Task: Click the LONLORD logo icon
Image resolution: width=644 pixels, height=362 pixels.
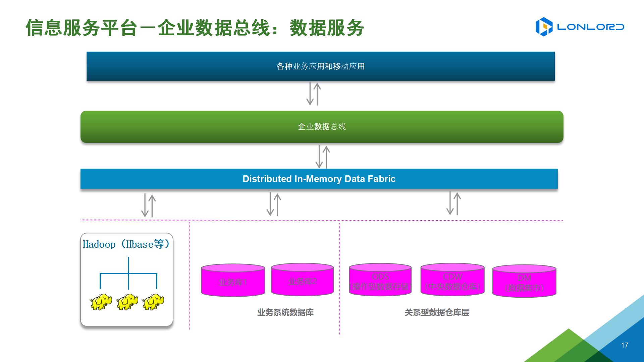Action: (544, 27)
